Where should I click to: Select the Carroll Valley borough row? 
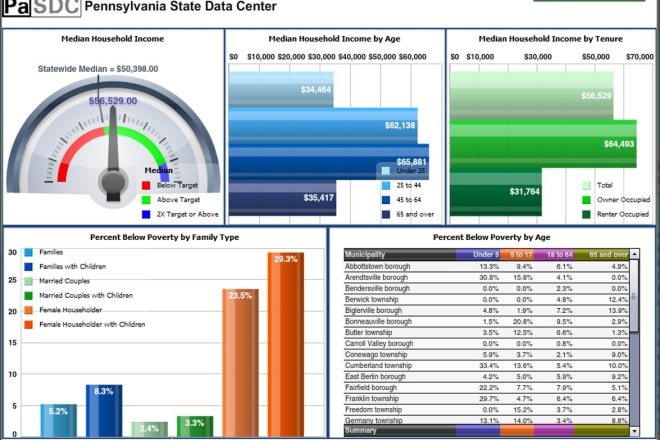[487, 343]
